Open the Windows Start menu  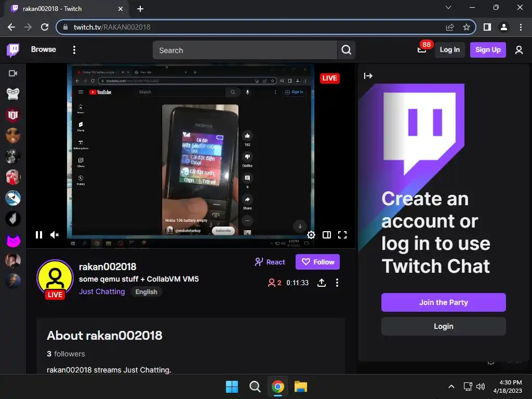[x=232, y=387]
